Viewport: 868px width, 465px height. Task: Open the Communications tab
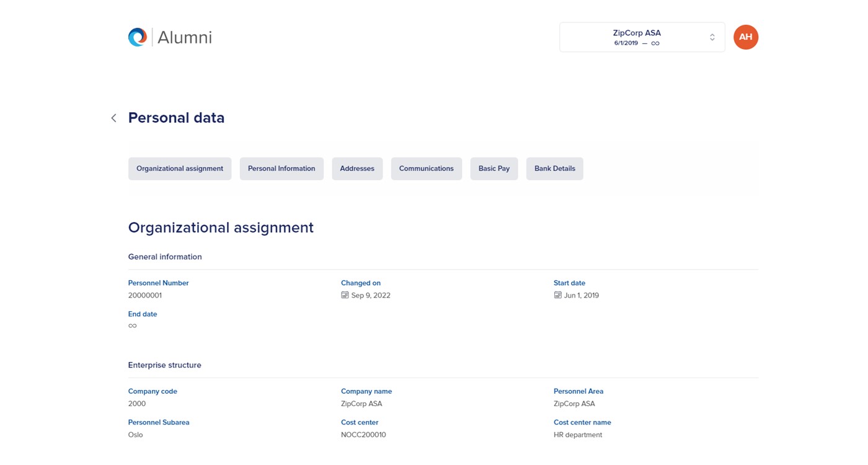(x=426, y=169)
